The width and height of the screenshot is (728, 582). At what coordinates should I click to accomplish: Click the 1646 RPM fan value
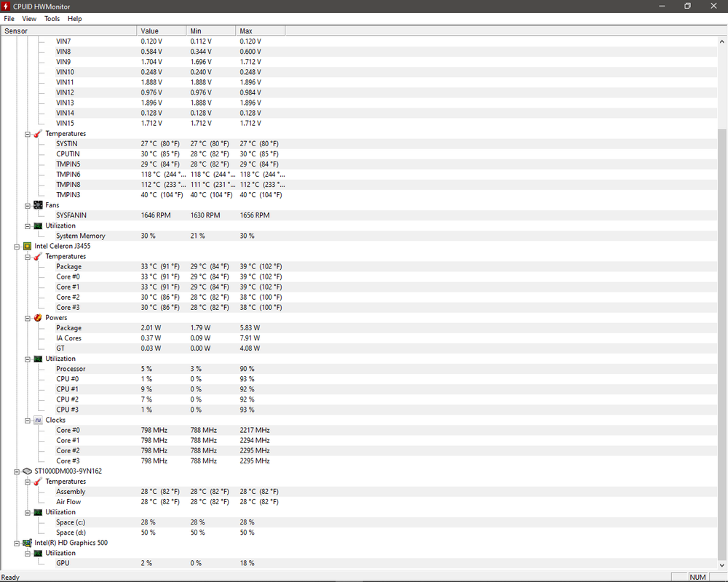pyautogui.click(x=156, y=215)
